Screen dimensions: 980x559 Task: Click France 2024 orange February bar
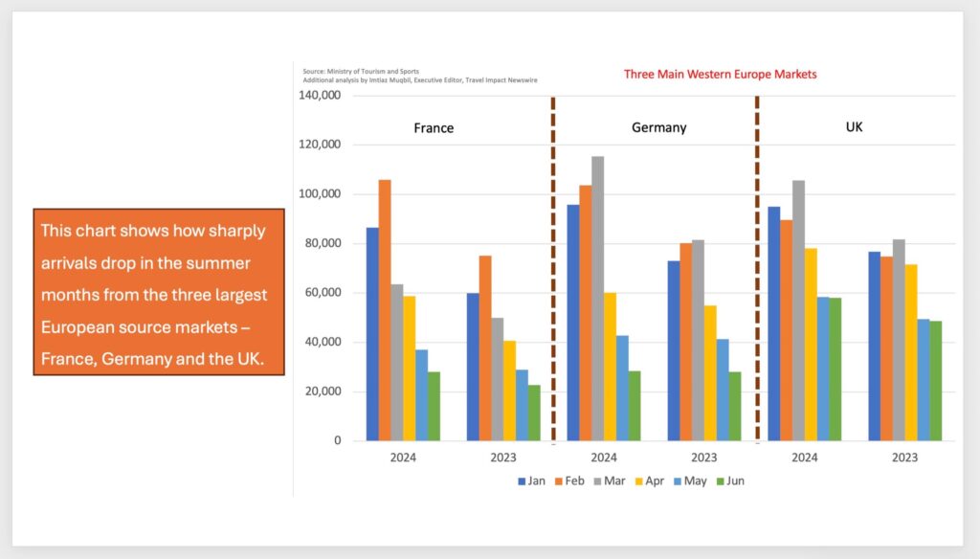pyautogui.click(x=385, y=309)
